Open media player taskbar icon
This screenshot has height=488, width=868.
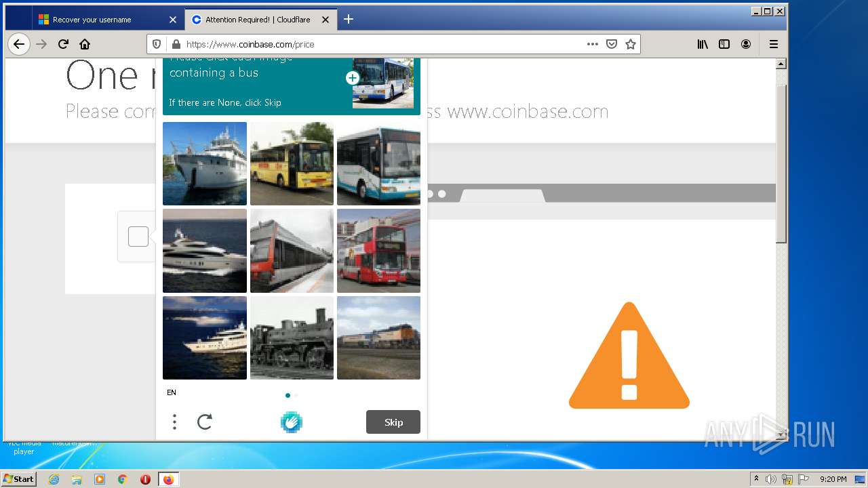pos(100,479)
